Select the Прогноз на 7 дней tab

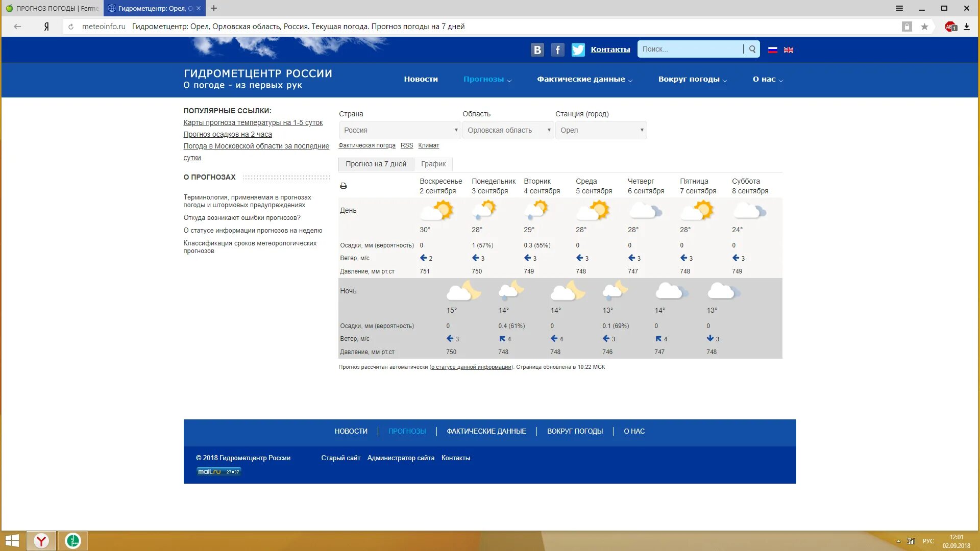[376, 164]
